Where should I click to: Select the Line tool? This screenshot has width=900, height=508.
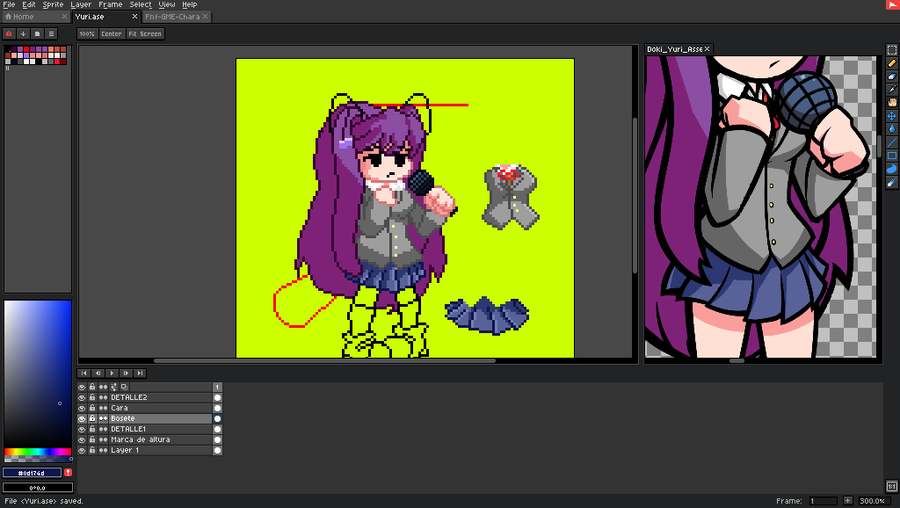pyautogui.click(x=891, y=142)
